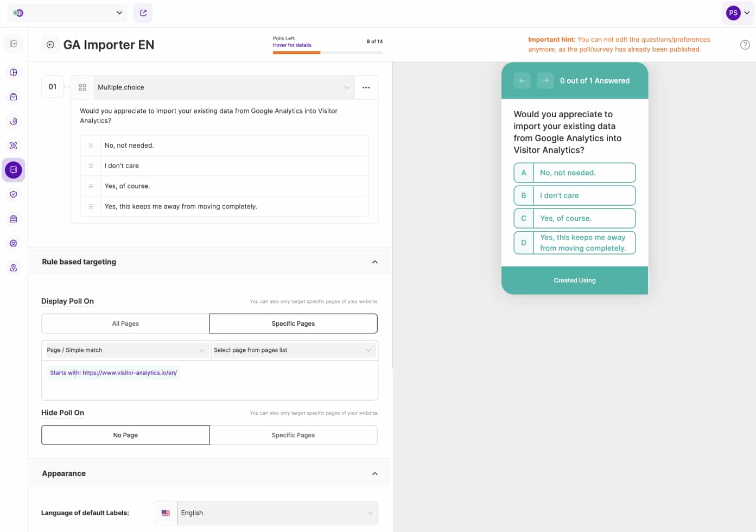Collapse the Rule based targeting section
Screen dimensions: 756x532
tap(374, 262)
